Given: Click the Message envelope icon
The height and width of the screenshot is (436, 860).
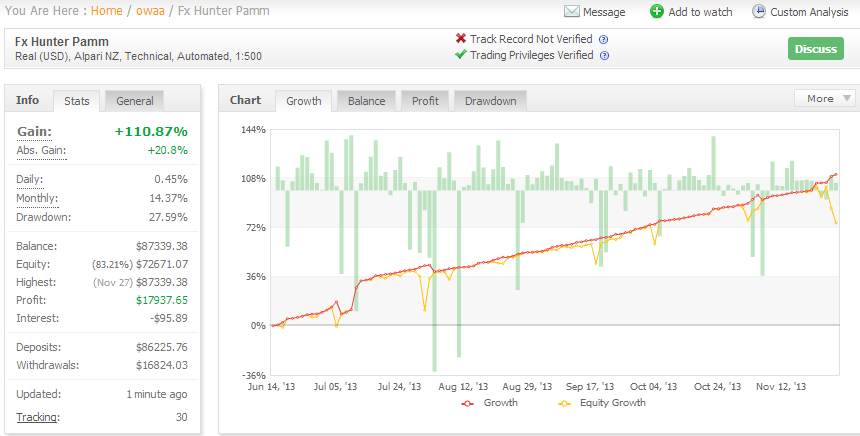Looking at the screenshot, I should click(572, 12).
